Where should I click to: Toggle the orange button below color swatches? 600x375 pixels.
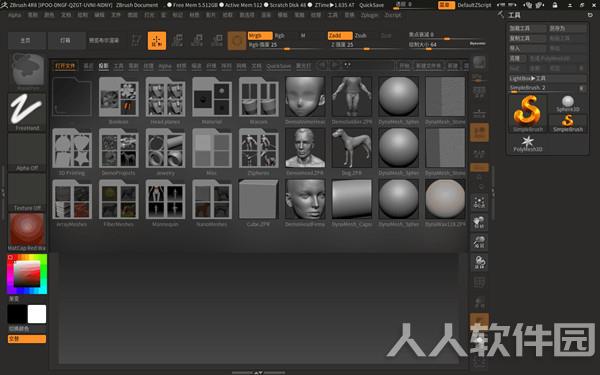(27, 339)
